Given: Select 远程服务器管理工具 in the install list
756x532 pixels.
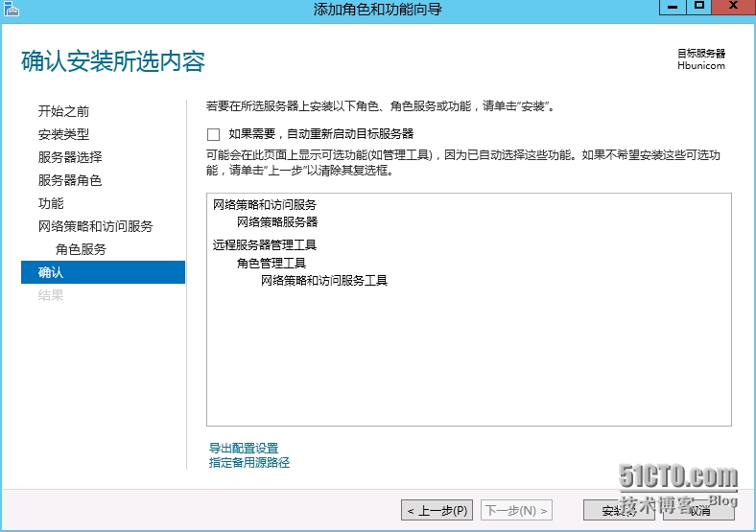Looking at the screenshot, I should (265, 245).
